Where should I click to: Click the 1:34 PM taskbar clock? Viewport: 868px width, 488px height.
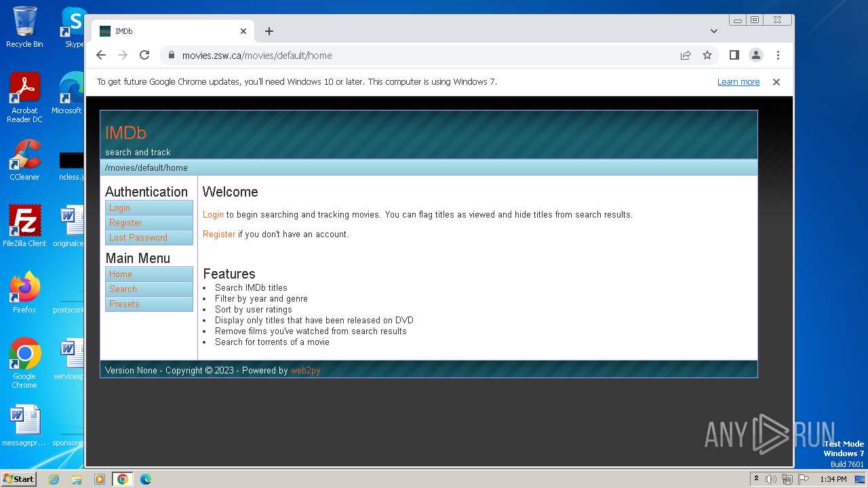click(x=833, y=479)
